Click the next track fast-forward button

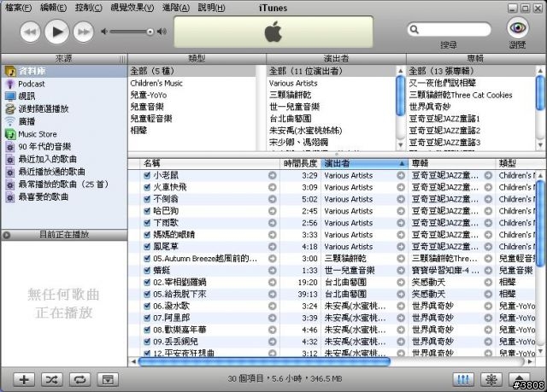(84, 32)
